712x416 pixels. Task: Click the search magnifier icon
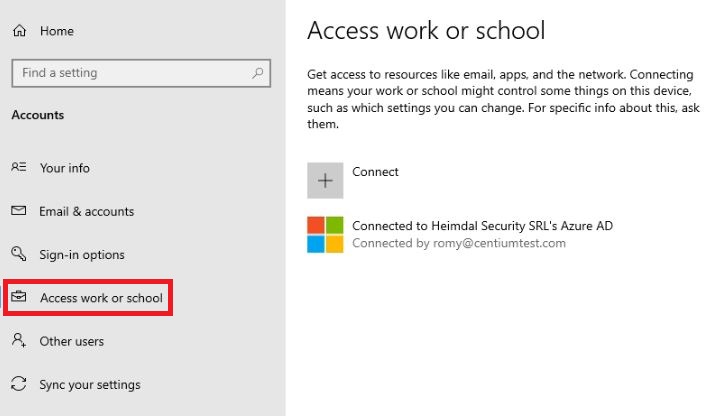pos(257,73)
